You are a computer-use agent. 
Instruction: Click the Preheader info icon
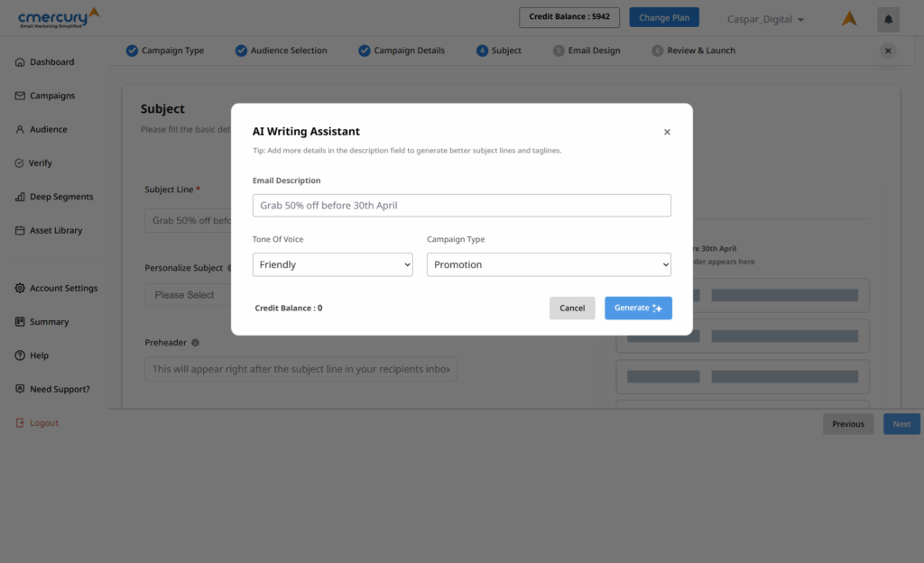pos(196,343)
